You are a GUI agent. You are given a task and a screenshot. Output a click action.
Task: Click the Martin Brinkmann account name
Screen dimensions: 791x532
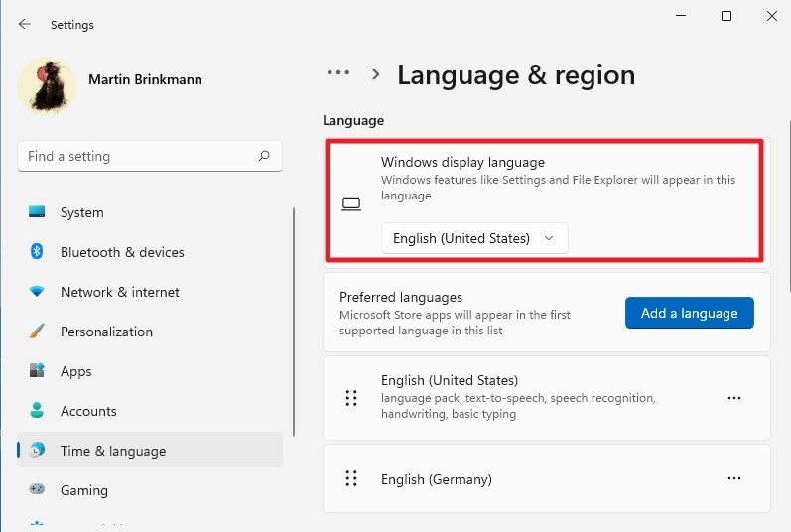tap(145, 79)
